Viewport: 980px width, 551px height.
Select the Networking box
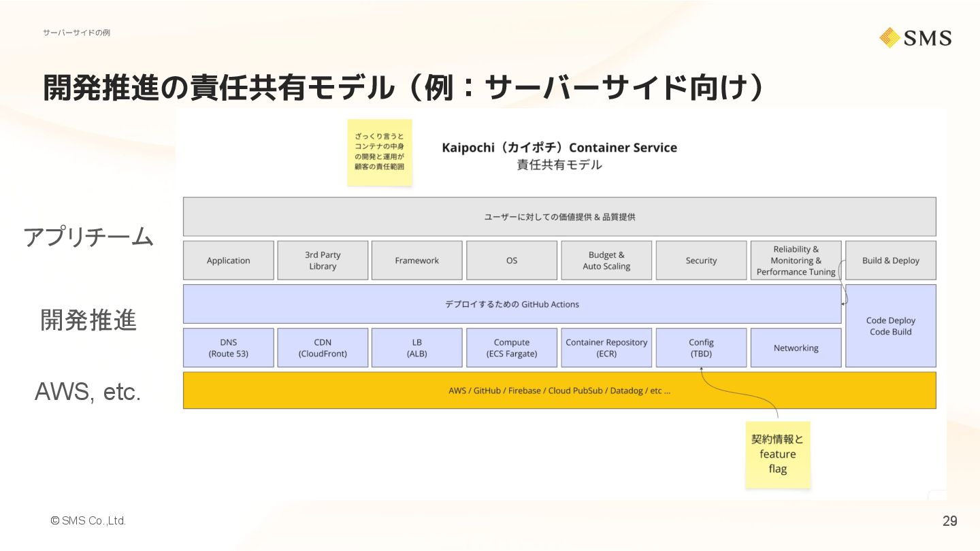click(796, 348)
